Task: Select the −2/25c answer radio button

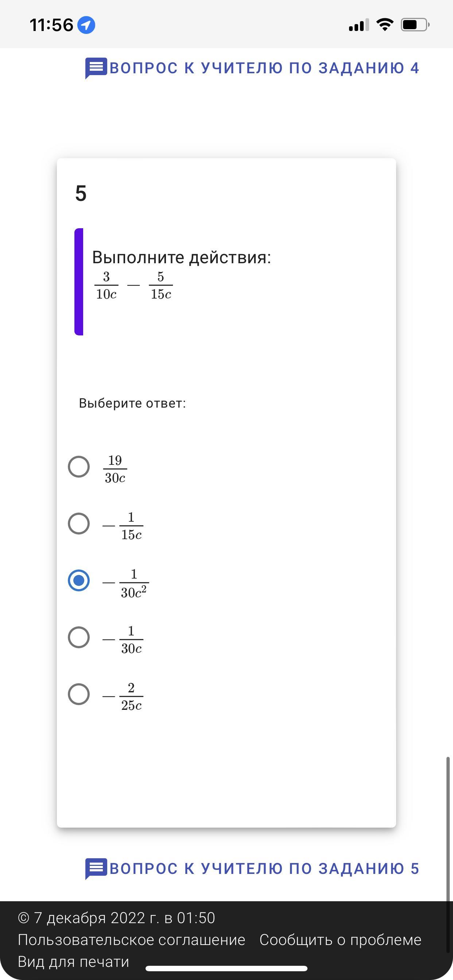Action: (79, 694)
